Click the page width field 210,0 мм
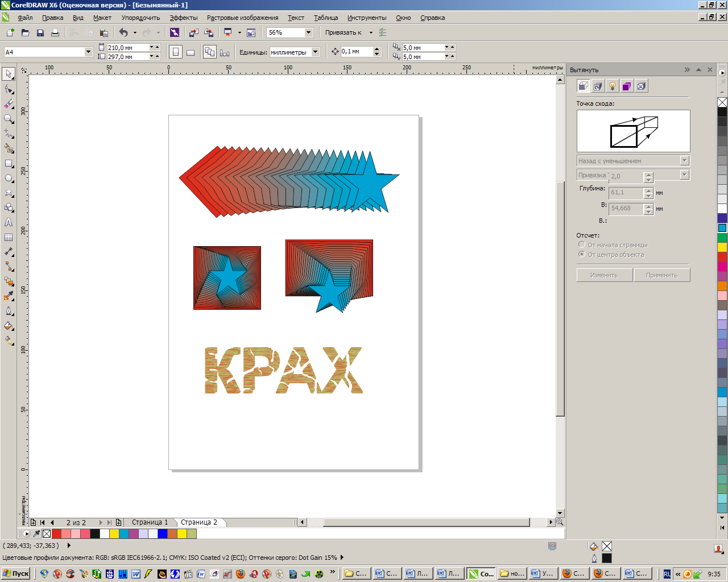Screen dimensions: 728x582 point(127,48)
